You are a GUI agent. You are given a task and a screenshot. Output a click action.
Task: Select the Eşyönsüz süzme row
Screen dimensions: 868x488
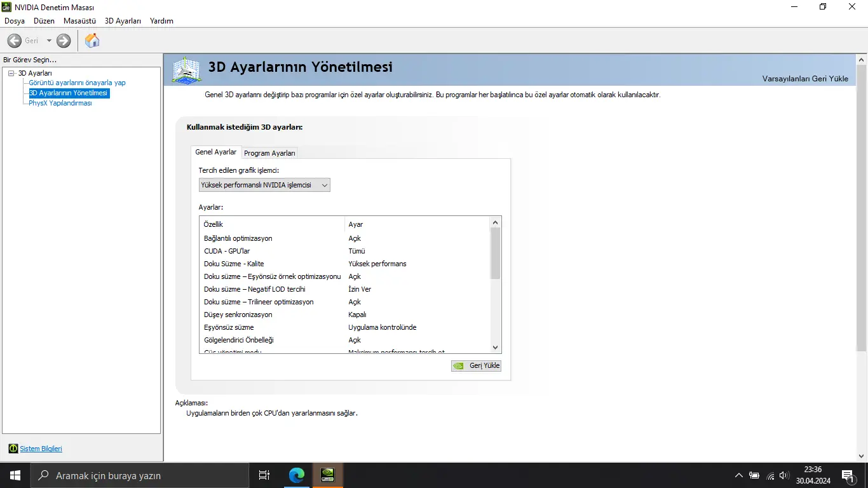344,327
